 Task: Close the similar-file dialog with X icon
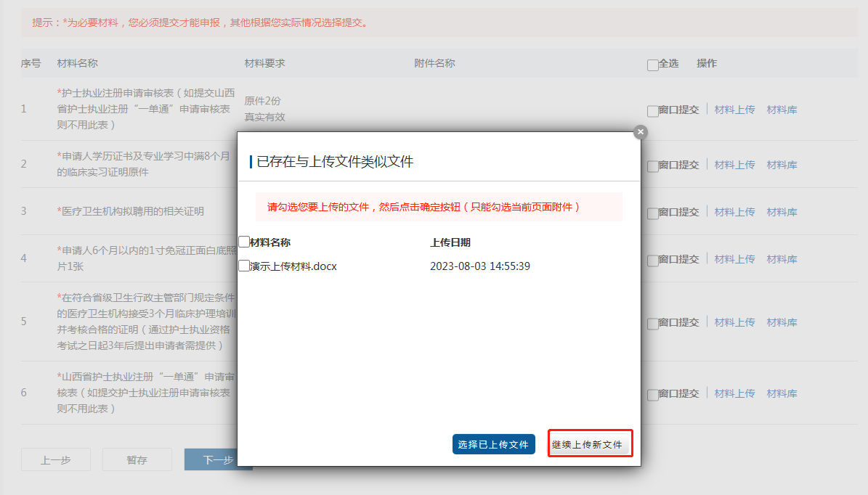point(640,132)
